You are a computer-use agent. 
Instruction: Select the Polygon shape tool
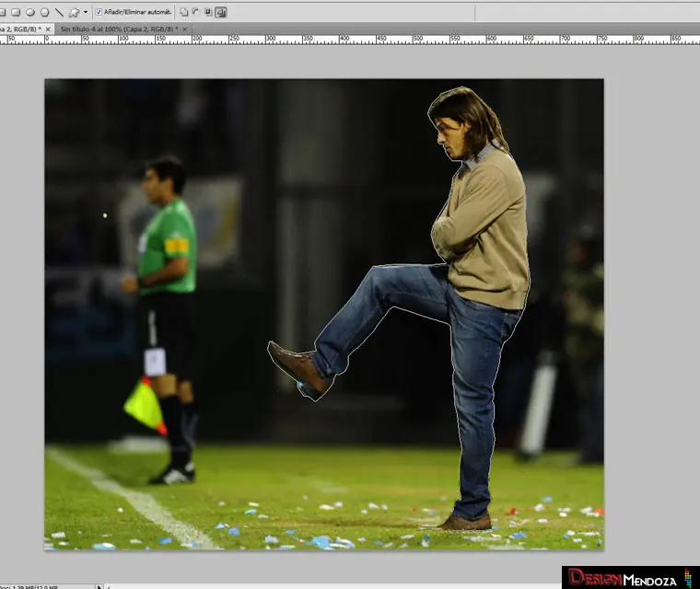tap(44, 13)
